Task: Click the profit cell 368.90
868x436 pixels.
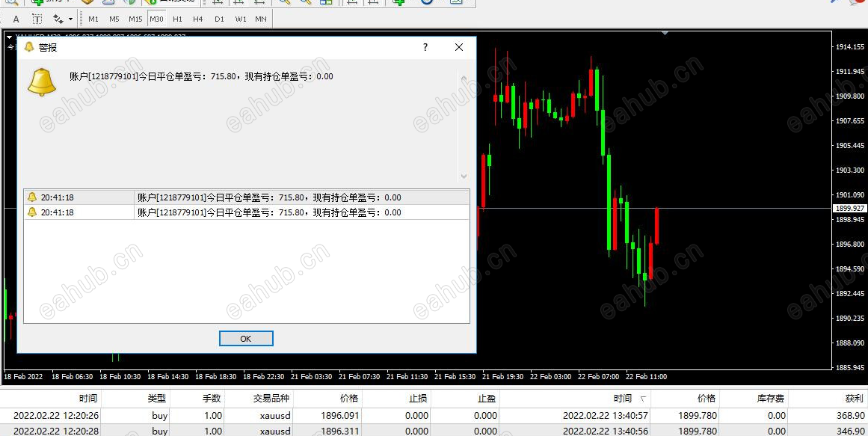Action: click(850, 416)
